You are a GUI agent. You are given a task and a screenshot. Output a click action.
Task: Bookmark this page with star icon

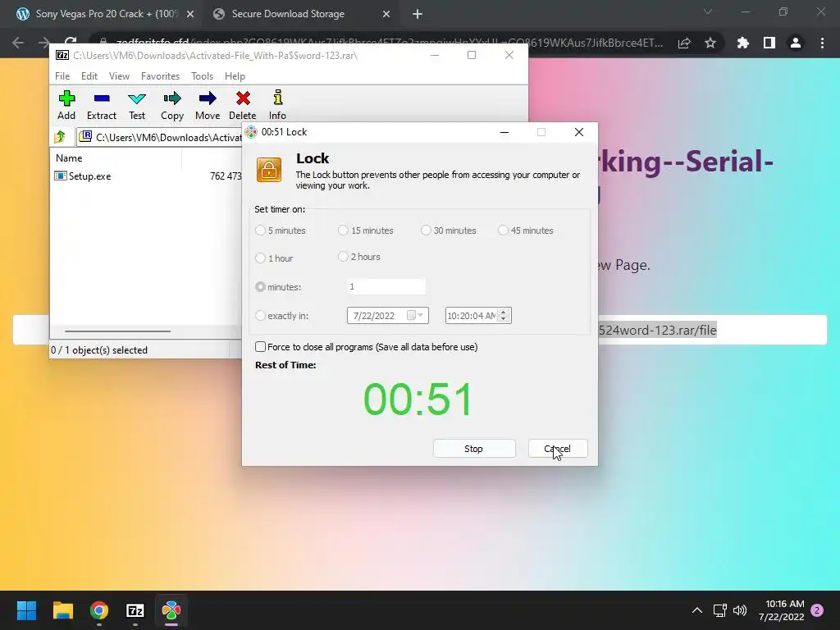(710, 43)
